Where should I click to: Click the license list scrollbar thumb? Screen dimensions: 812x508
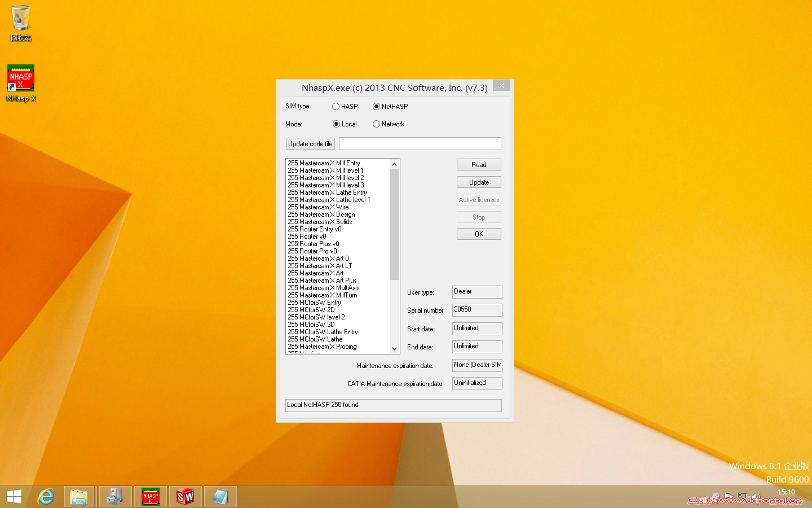pyautogui.click(x=394, y=224)
